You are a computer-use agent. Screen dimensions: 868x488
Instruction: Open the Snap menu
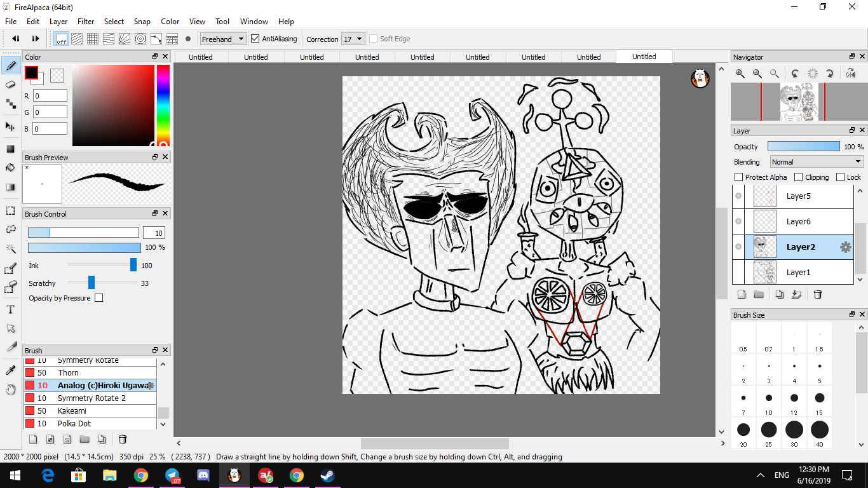tap(142, 21)
